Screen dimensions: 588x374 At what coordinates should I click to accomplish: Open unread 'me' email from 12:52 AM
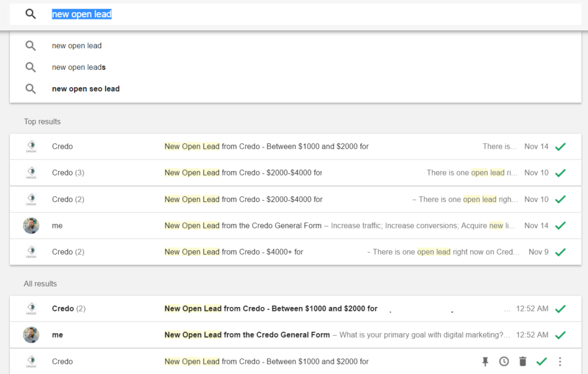pos(296,335)
